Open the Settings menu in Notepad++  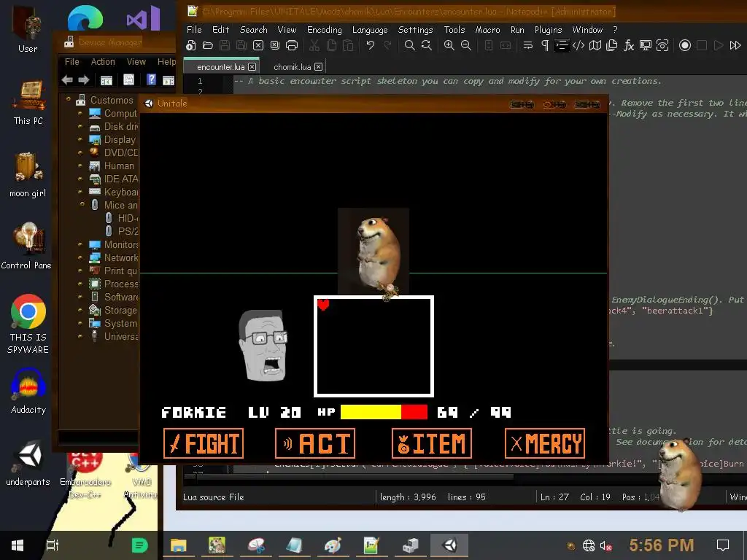click(415, 29)
